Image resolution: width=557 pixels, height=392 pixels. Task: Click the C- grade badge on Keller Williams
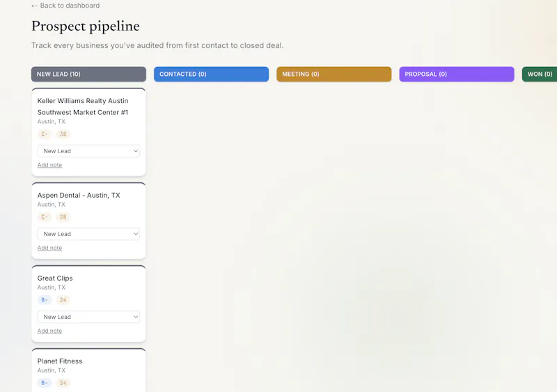coord(45,134)
